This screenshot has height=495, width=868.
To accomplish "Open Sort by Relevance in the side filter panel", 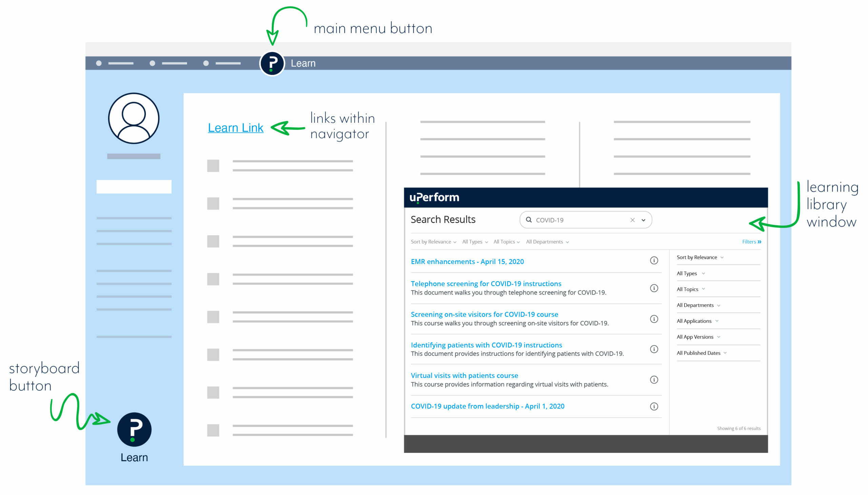I will [x=699, y=258].
